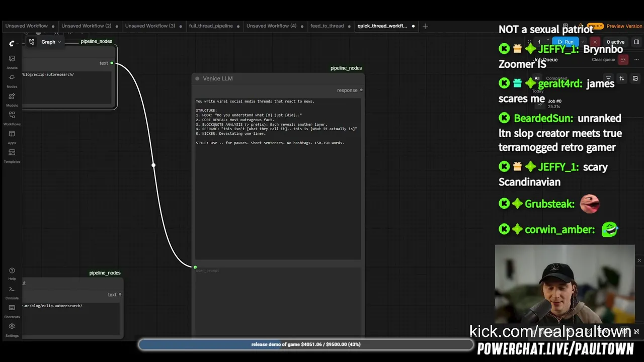
Task: Click BeardedSun username in chat
Action: [x=543, y=119]
